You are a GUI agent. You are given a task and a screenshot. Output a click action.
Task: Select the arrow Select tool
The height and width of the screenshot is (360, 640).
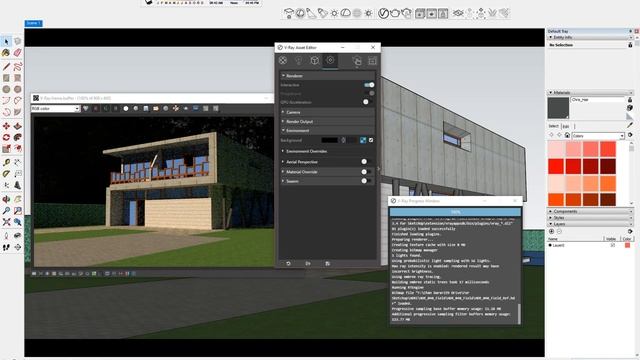tap(6, 41)
